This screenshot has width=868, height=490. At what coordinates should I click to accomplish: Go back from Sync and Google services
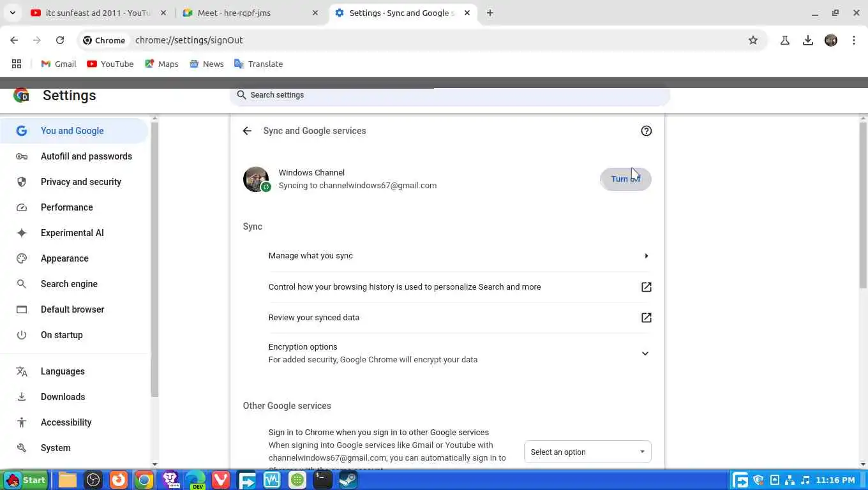(247, 131)
